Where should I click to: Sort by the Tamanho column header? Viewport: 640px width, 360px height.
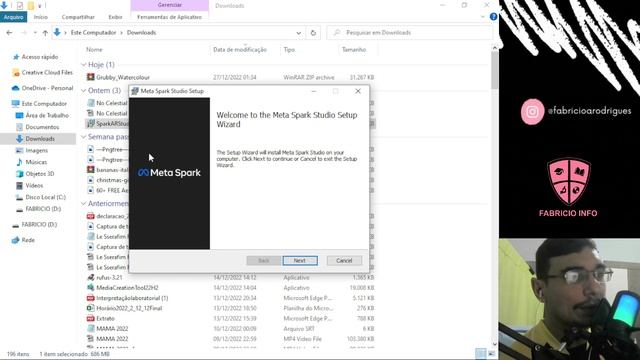(354, 49)
